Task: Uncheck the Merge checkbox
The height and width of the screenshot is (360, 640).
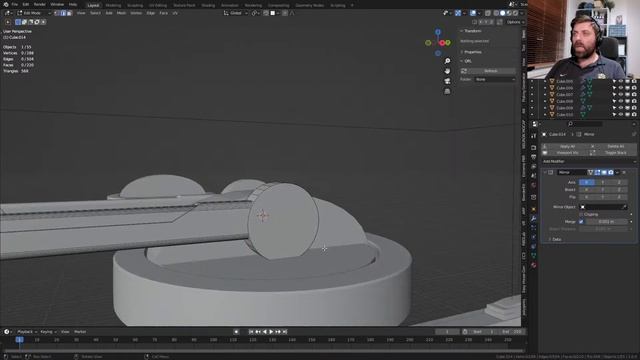Action: click(582, 222)
